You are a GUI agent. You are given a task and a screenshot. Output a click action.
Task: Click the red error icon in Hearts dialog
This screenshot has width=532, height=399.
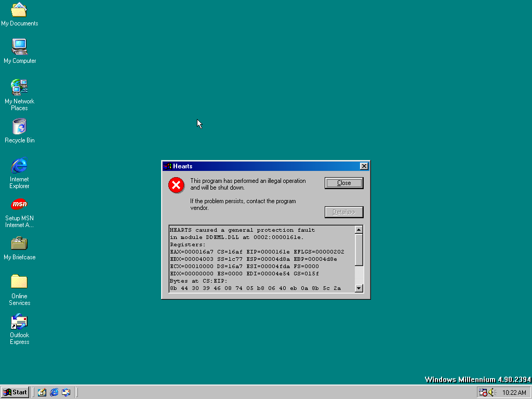pos(177,184)
